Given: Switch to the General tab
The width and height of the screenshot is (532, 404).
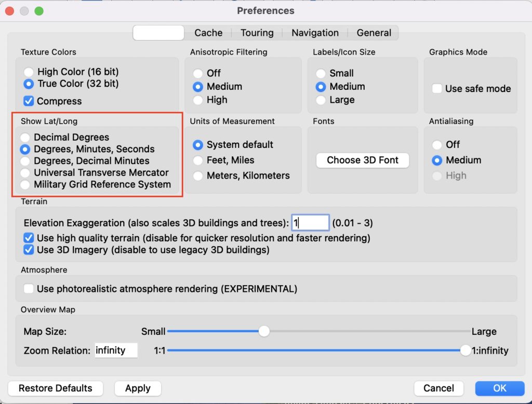Looking at the screenshot, I should (x=373, y=32).
